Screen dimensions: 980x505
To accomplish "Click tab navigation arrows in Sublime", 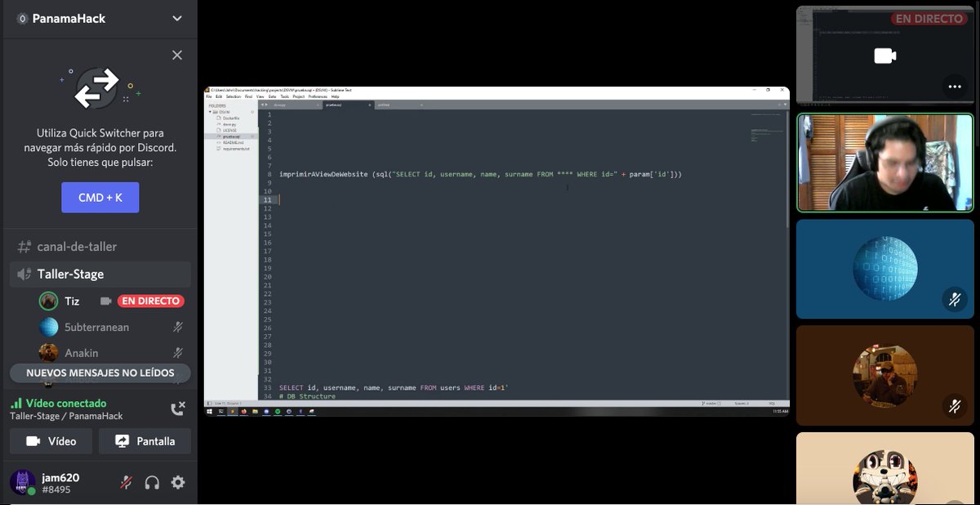I will 264,105.
